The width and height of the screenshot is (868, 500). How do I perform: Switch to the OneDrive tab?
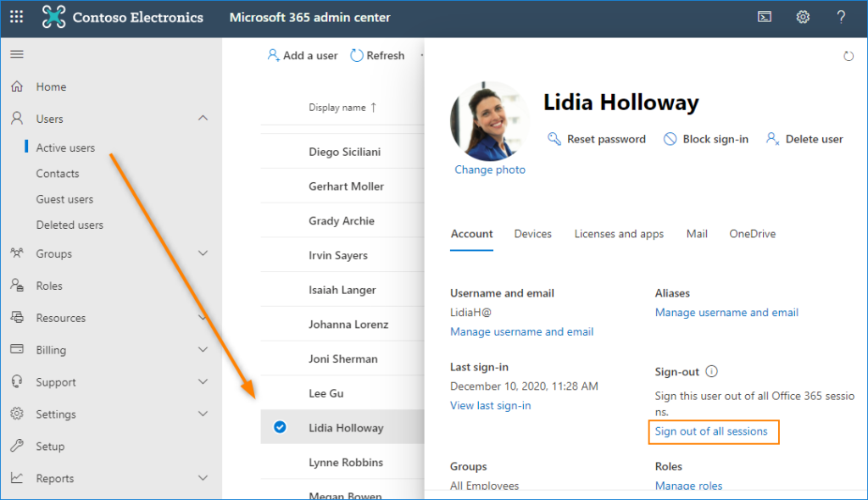tap(753, 234)
